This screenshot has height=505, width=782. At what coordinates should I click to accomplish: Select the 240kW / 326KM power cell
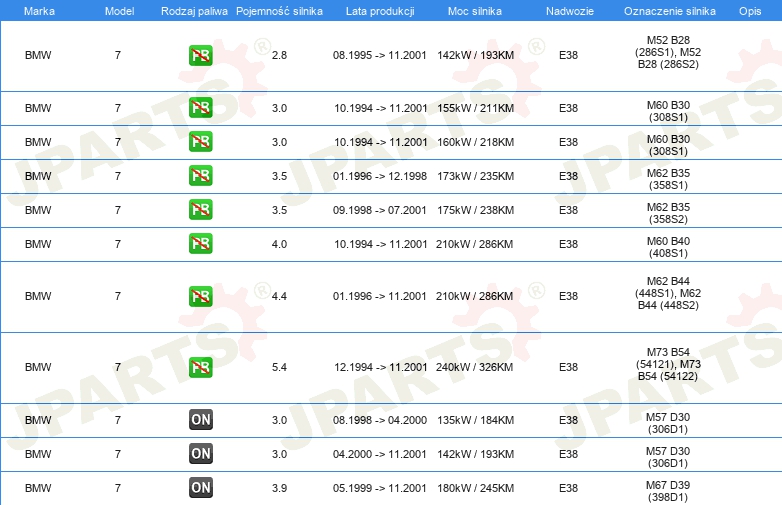click(x=474, y=367)
